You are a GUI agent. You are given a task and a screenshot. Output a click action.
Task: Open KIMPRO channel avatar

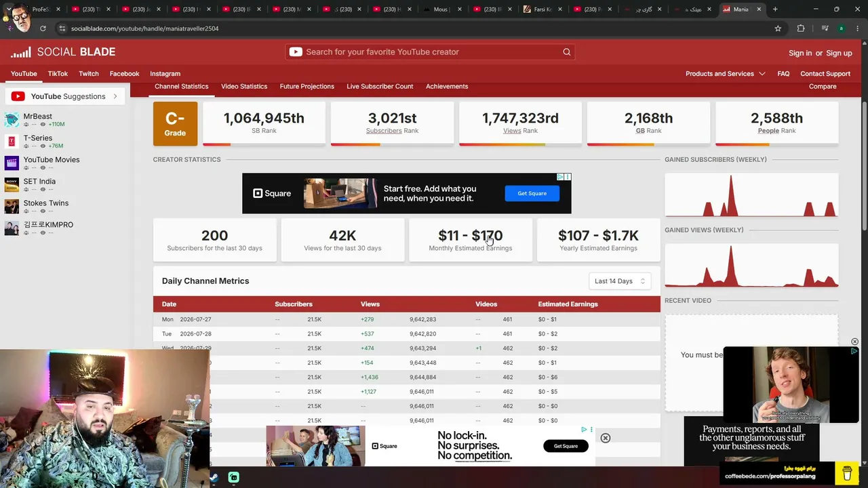click(x=12, y=228)
